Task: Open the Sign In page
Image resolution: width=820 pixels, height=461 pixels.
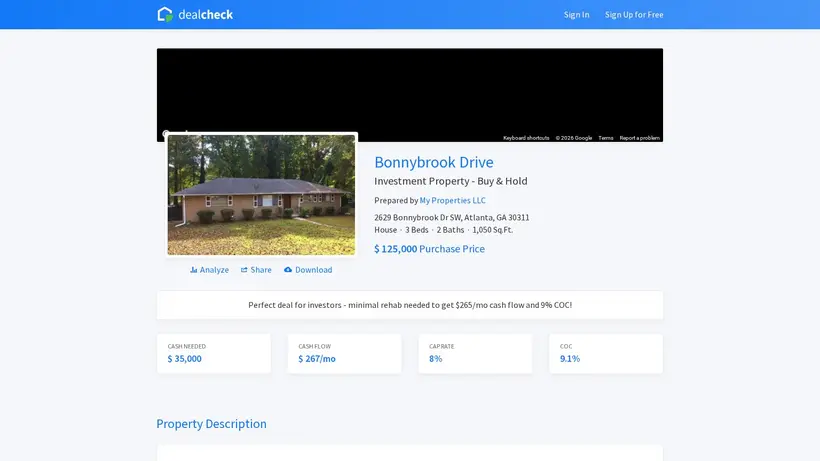Action: coord(576,15)
